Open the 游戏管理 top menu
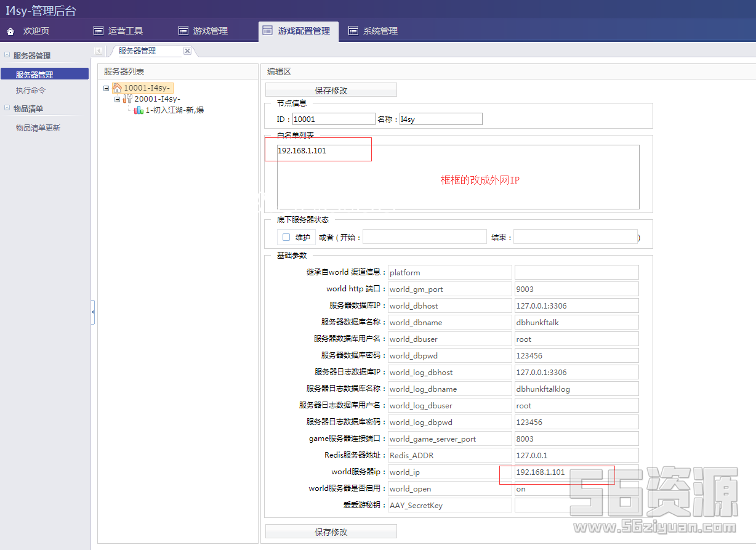Screen dimensions: 756x550 pyautogui.click(x=203, y=31)
